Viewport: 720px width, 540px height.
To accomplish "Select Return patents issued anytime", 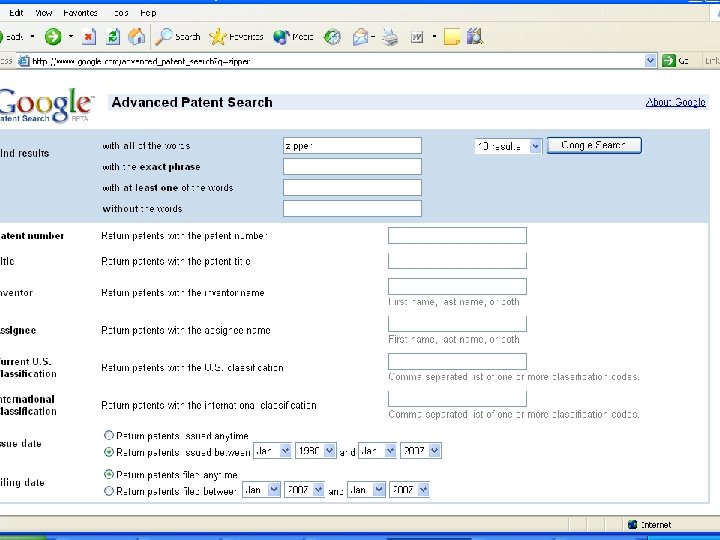I will click(109, 435).
